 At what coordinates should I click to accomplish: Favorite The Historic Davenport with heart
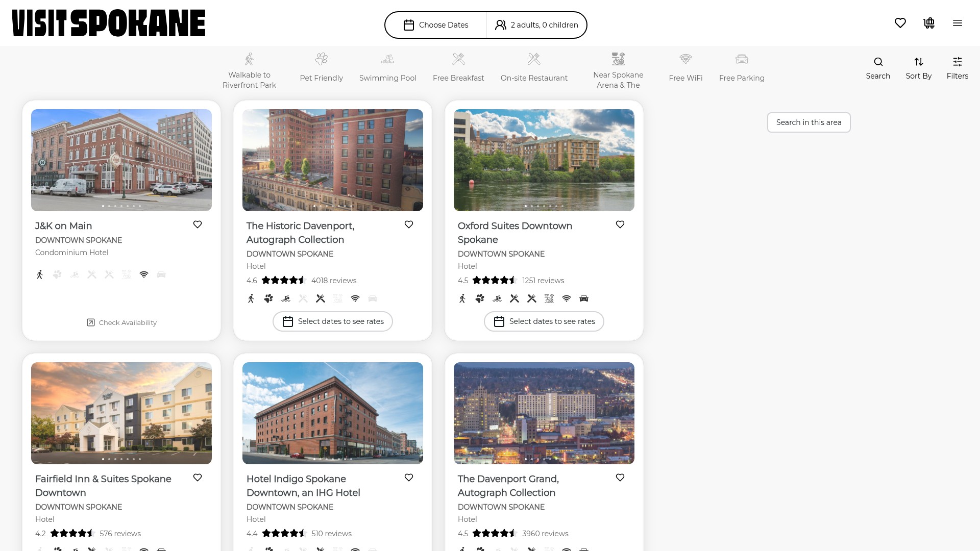pos(409,224)
